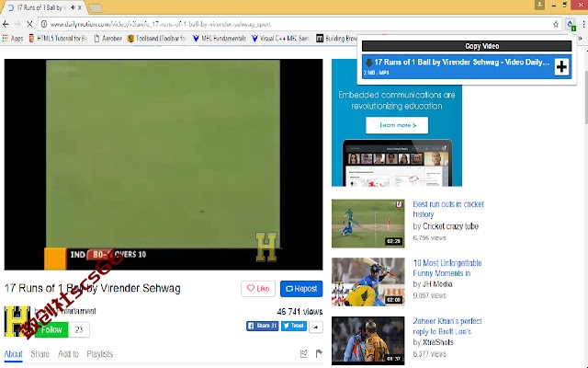This screenshot has width=588, height=368.
Task: Like the video with the heart button
Action: pyautogui.click(x=258, y=289)
